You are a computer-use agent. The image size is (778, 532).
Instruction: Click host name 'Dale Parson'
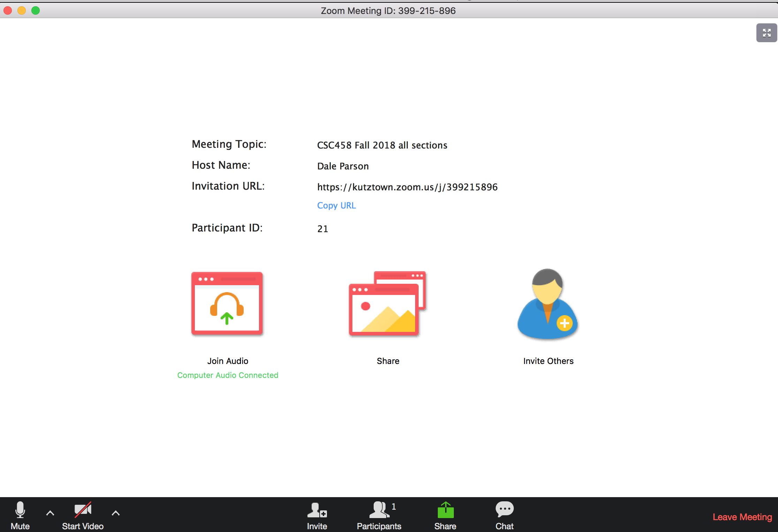tap(343, 166)
